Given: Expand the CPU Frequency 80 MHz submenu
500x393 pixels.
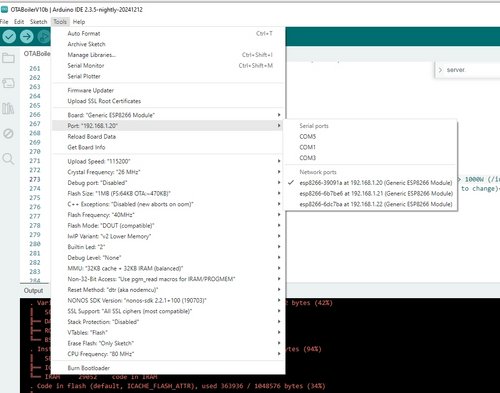Looking at the screenshot, I should point(168,354).
